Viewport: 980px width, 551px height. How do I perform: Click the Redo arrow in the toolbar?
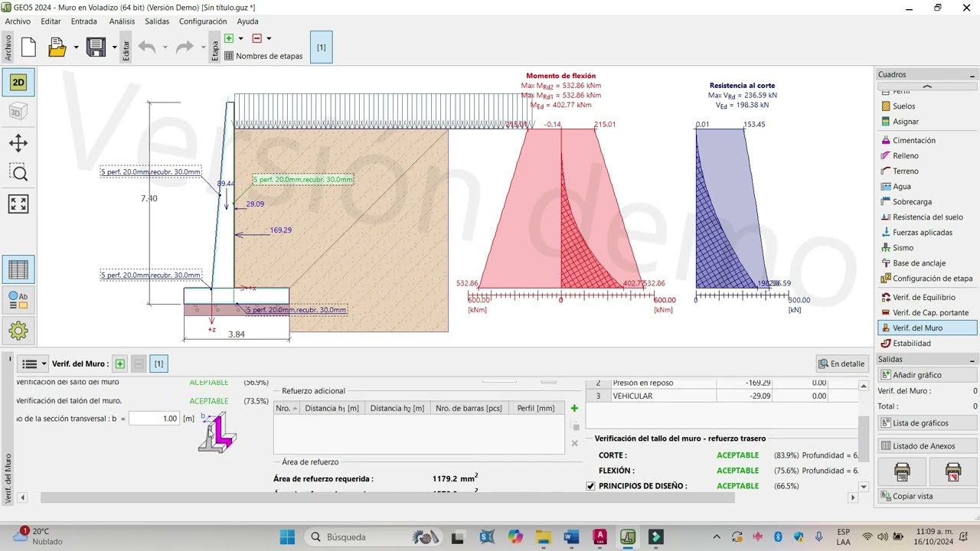pos(185,47)
